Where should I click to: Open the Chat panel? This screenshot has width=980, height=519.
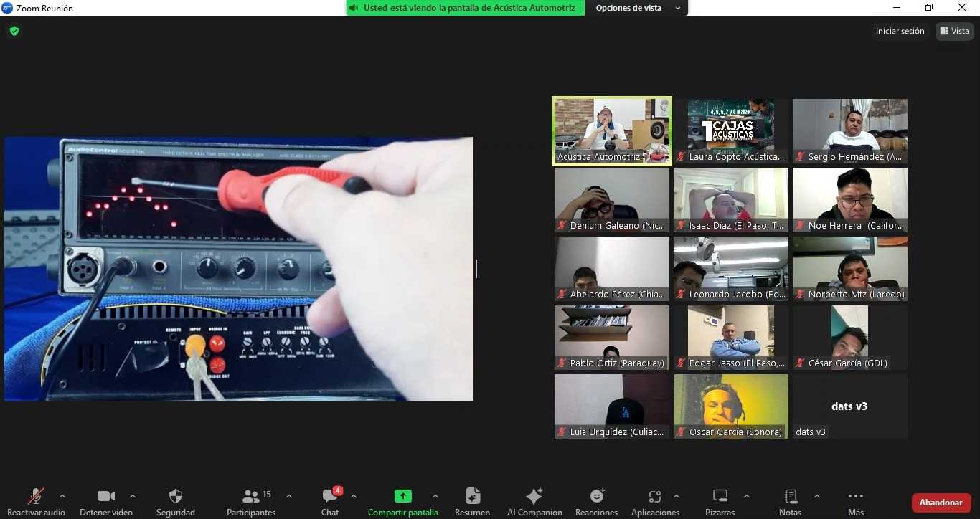(x=330, y=496)
